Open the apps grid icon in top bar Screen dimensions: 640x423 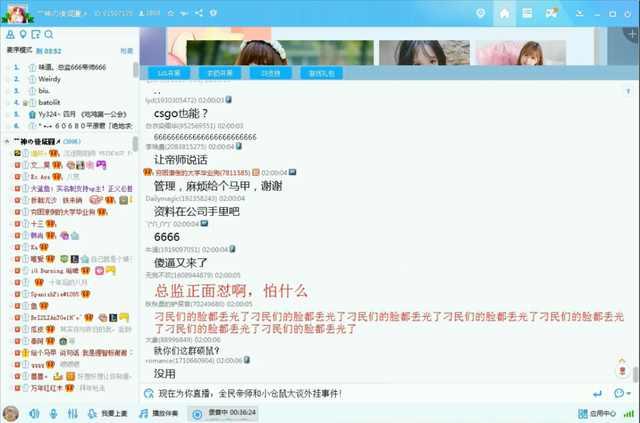click(527, 13)
